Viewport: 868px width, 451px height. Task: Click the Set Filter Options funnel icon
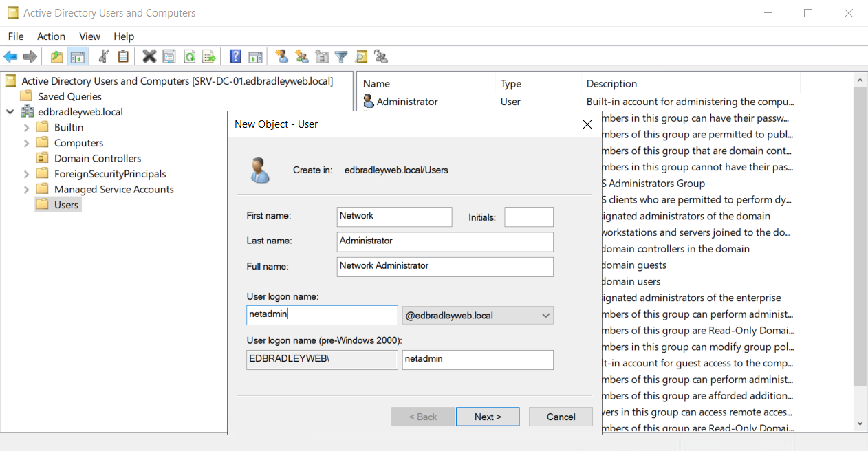(x=340, y=56)
